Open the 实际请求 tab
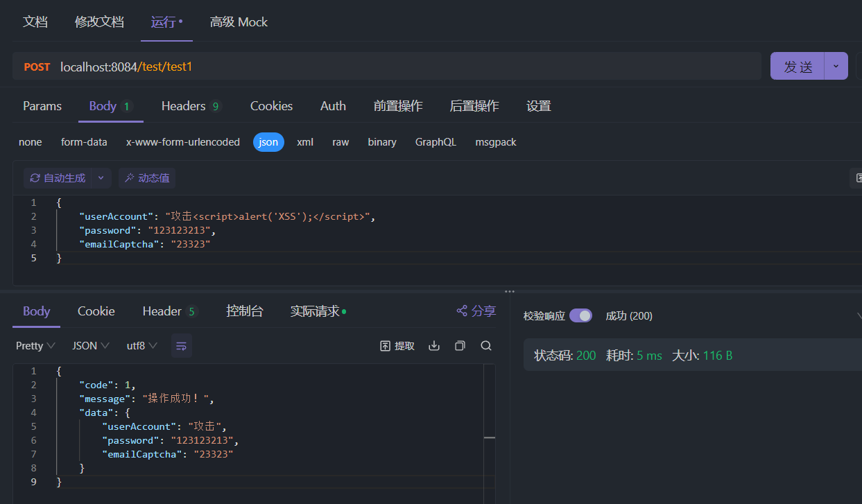The height and width of the screenshot is (504, 862). coord(318,311)
